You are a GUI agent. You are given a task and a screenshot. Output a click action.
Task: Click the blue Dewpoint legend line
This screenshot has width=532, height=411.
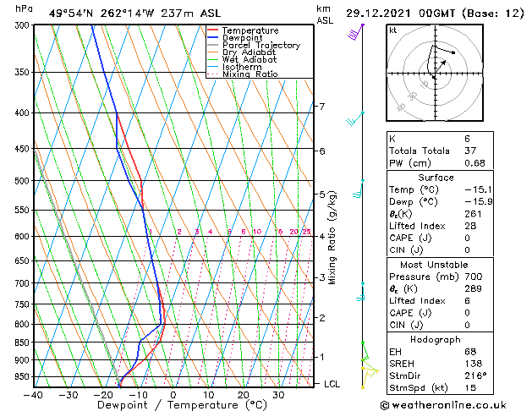click(212, 38)
